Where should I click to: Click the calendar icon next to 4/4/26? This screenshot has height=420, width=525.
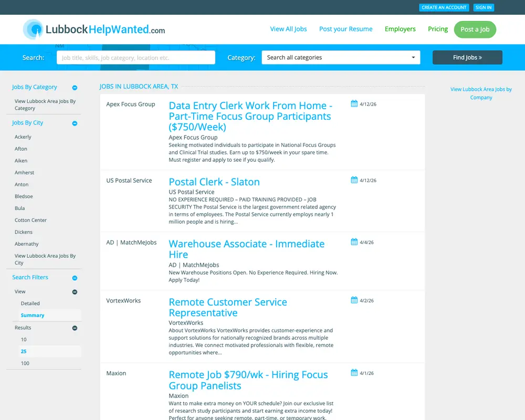coord(354,242)
